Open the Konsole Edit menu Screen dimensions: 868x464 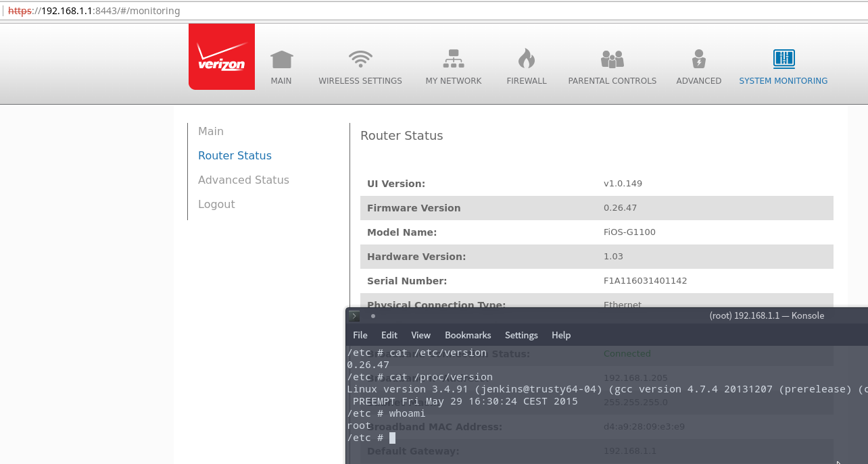pos(389,335)
